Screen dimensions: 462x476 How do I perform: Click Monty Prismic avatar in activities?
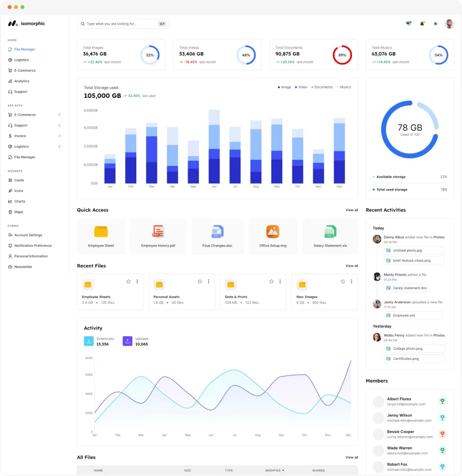click(x=377, y=276)
